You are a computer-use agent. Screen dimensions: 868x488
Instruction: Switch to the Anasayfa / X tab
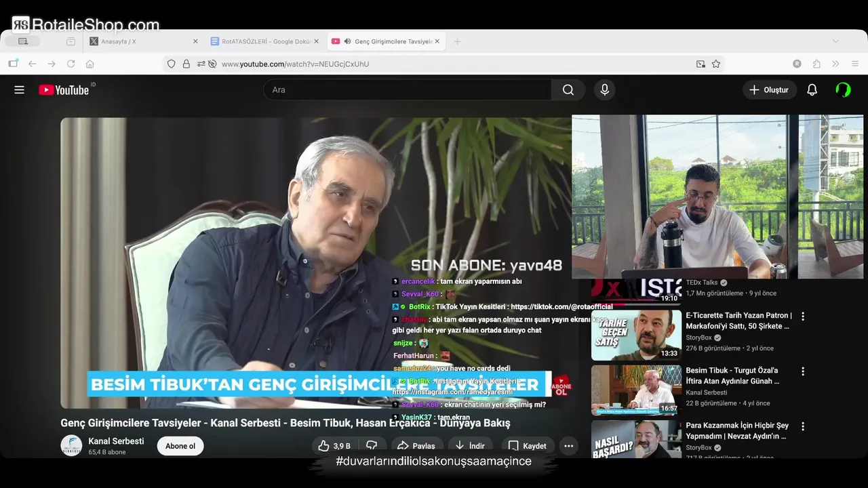(x=144, y=41)
